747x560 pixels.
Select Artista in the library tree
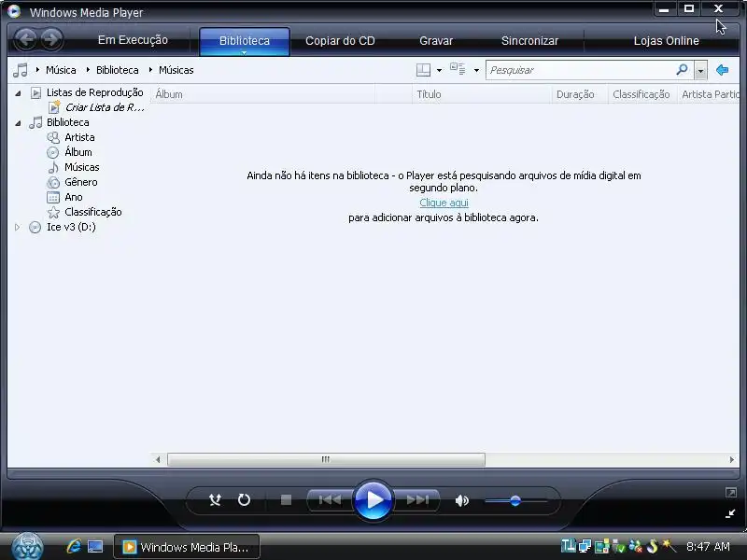(x=79, y=137)
